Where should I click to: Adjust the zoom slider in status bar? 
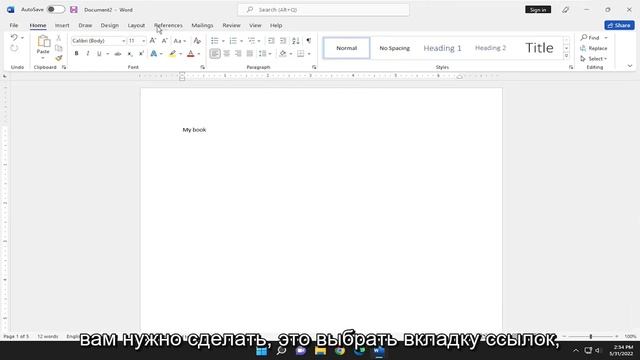click(x=591, y=336)
